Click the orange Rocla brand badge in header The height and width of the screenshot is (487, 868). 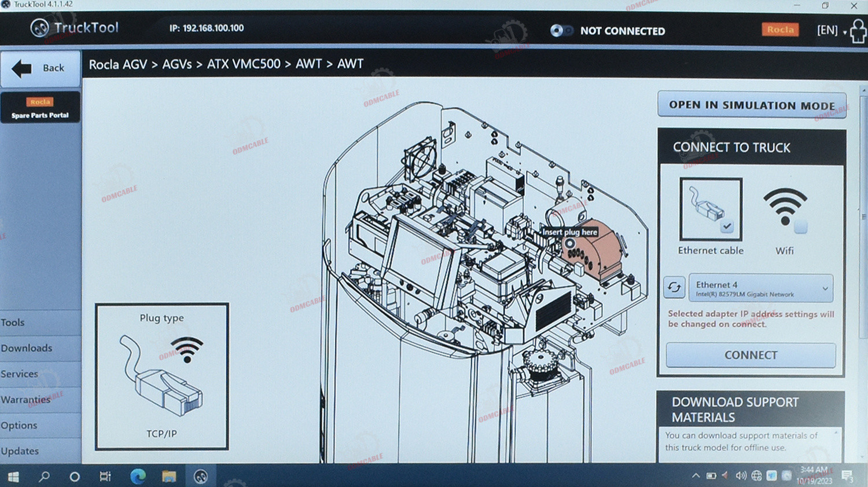780,30
